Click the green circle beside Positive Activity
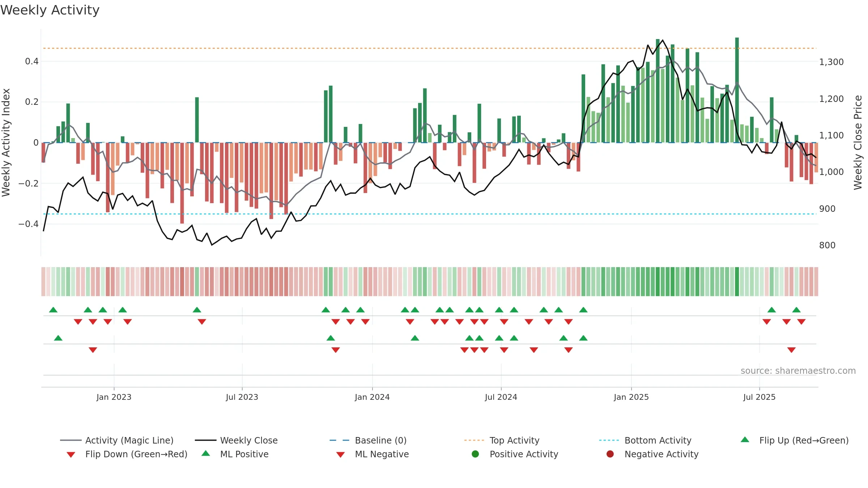Viewport: 868px width, 488px height. point(475,454)
